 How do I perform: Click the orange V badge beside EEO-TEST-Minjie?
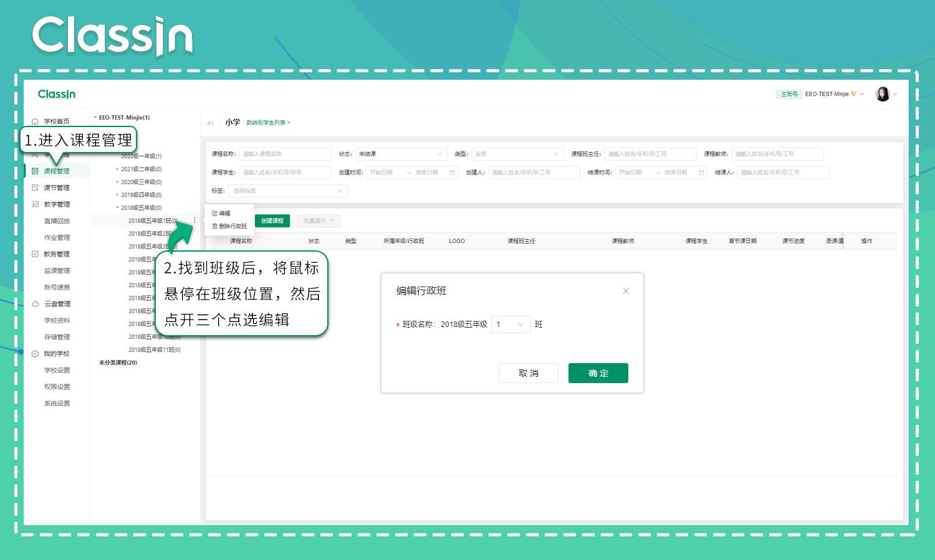853,94
